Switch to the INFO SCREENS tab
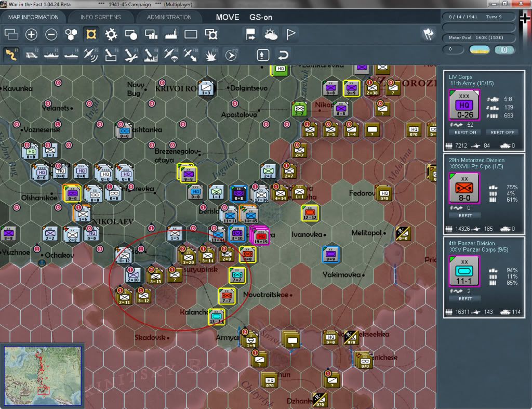This screenshot has height=409, width=532. 100,17
